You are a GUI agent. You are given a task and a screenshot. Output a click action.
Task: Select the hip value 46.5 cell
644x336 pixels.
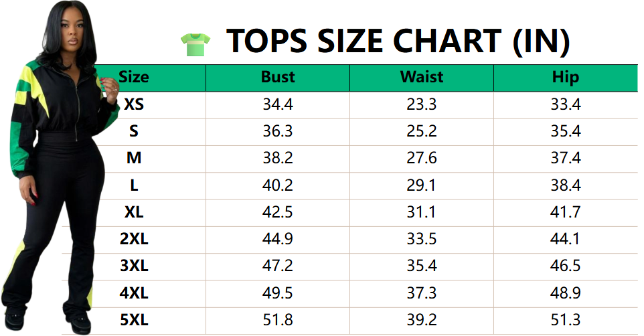[x=566, y=266]
